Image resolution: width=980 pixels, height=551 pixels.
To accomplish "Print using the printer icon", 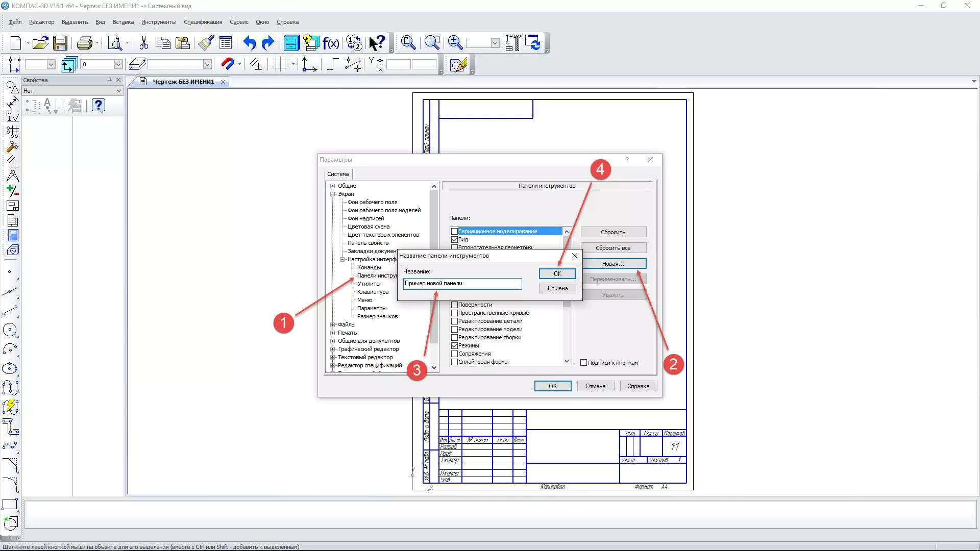I will [x=85, y=43].
